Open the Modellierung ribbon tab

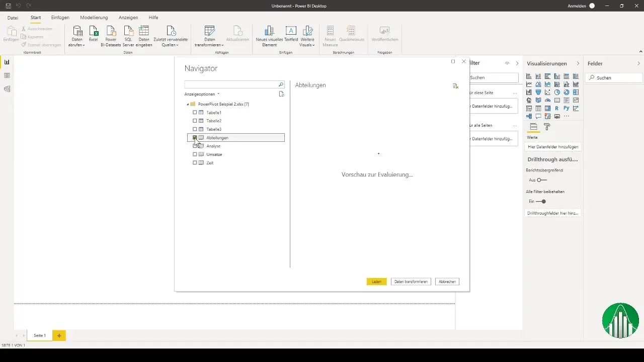94,18
